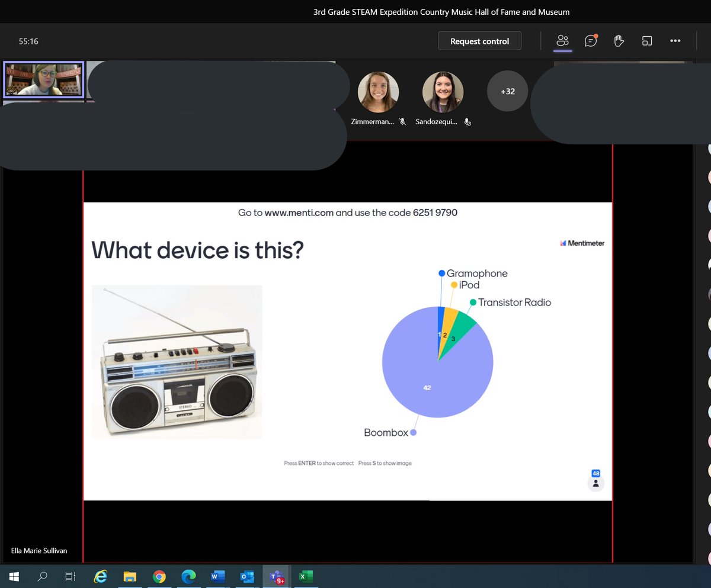Image resolution: width=711 pixels, height=588 pixels.
Task: Show the +32 more participants
Action: point(507,91)
